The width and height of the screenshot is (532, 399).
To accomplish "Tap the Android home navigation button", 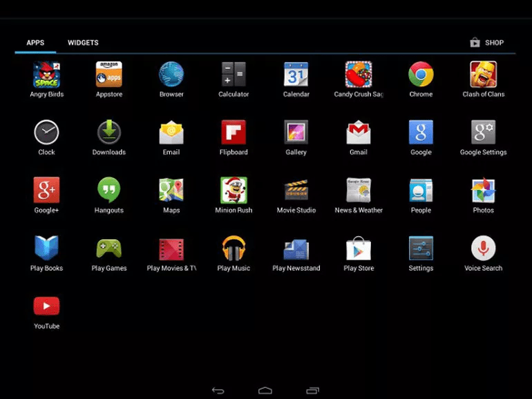I will [265, 391].
